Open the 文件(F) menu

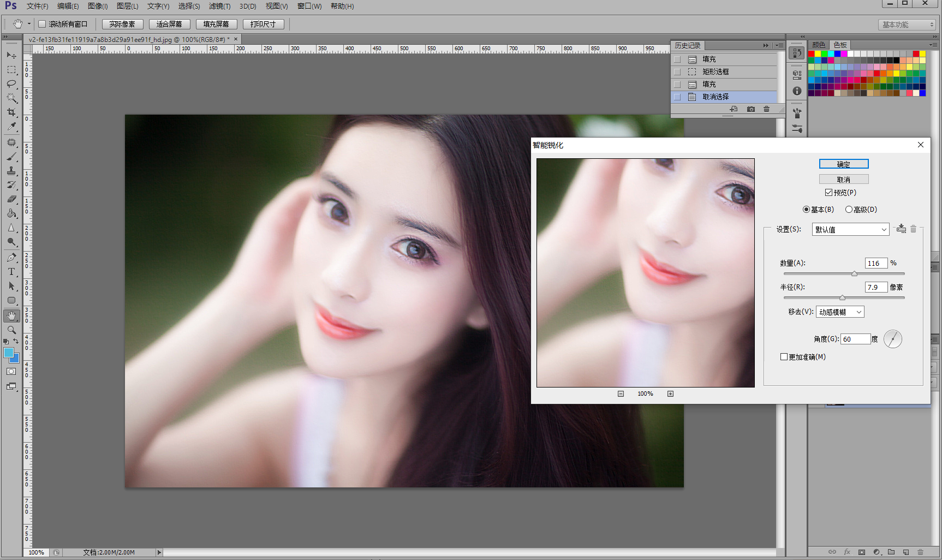[37, 6]
